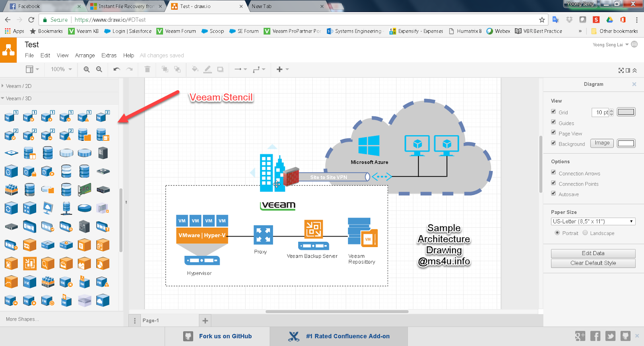Click the draw.io orange logo
This screenshot has height=346, width=644.
pyautogui.click(x=8, y=50)
